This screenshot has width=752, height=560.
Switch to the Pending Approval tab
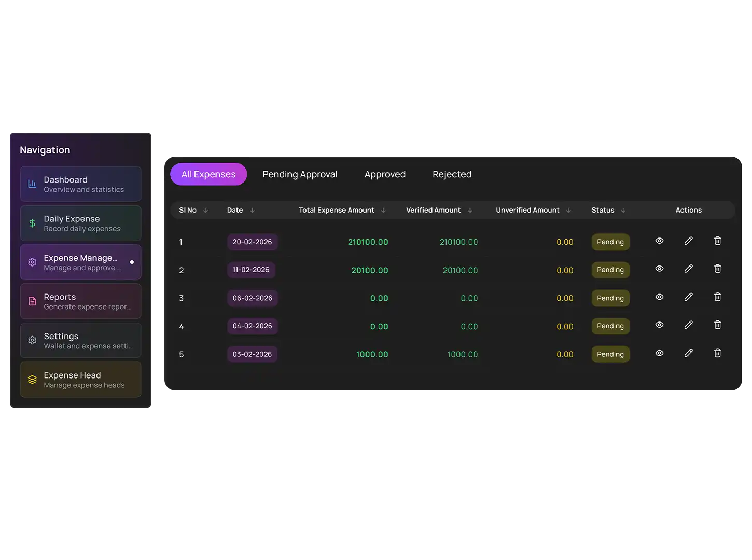[300, 174]
